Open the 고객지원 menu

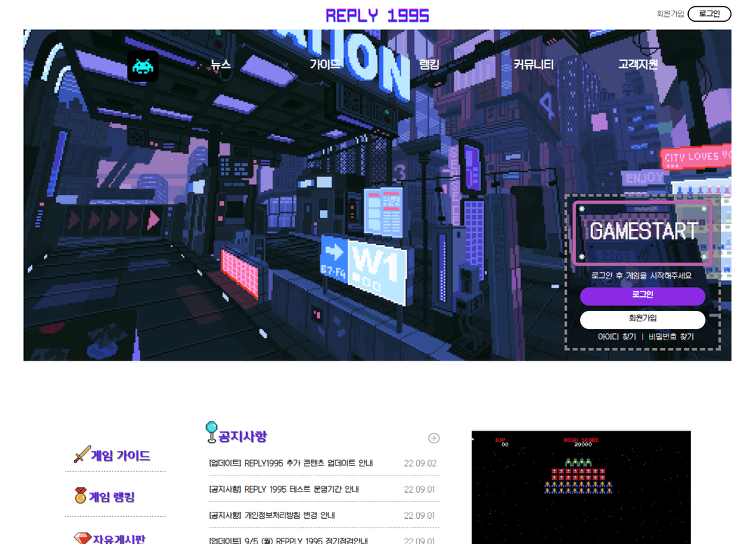[638, 64]
